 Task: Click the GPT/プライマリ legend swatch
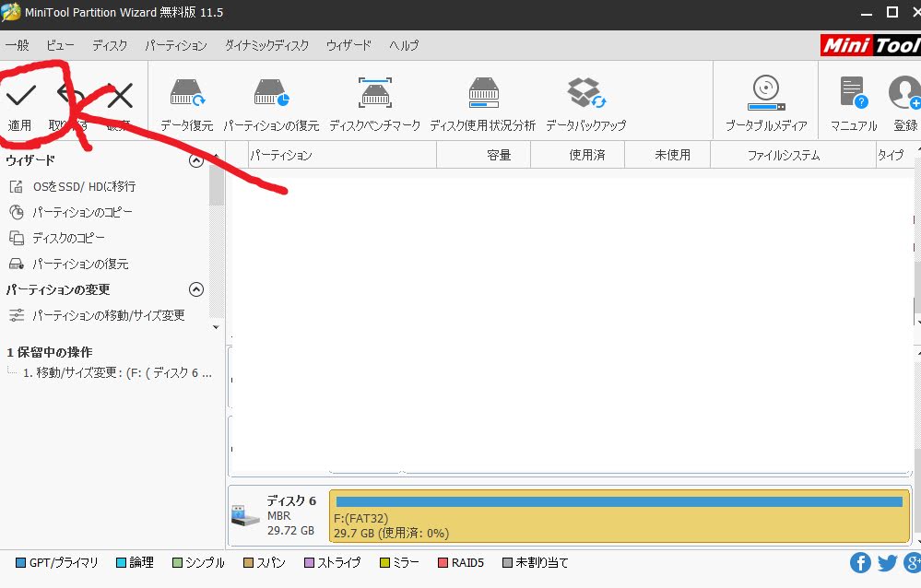pyautogui.click(x=20, y=563)
